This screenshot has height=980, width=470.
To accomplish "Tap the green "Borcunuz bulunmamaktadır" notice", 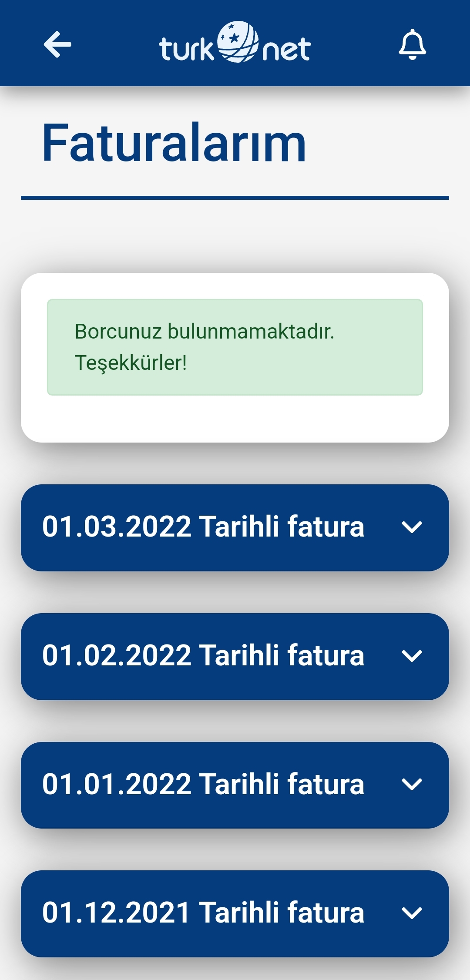I will pyautogui.click(x=235, y=347).
